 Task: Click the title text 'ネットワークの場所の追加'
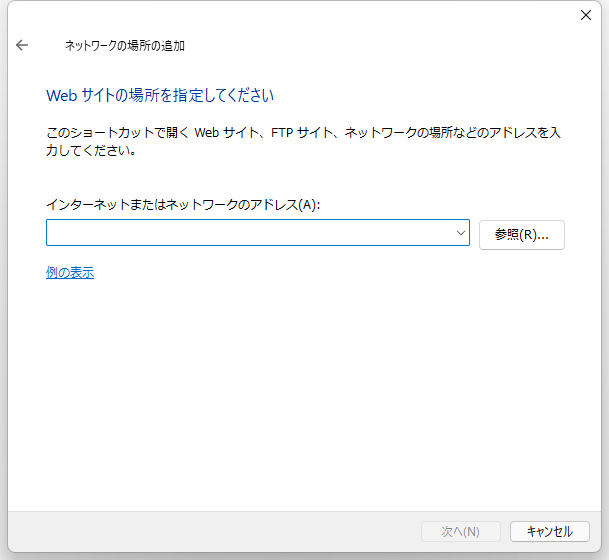coord(124,45)
